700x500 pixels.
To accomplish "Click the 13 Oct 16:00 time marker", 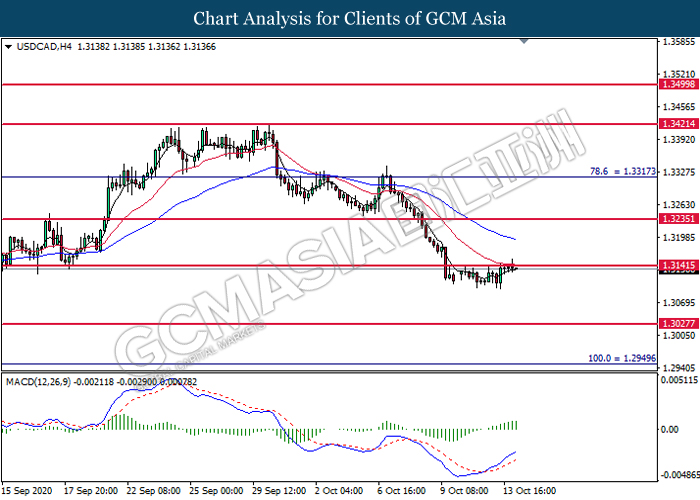I will coord(530,491).
